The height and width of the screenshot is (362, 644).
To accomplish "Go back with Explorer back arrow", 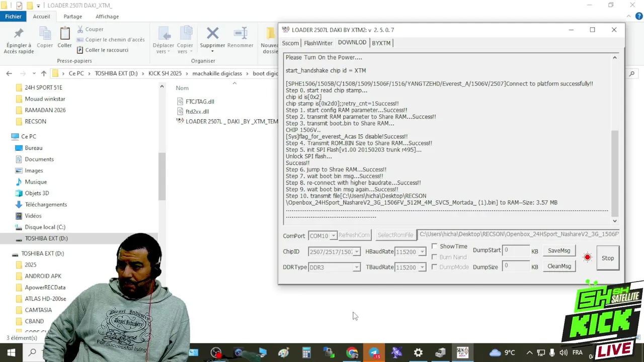I will (9, 73).
